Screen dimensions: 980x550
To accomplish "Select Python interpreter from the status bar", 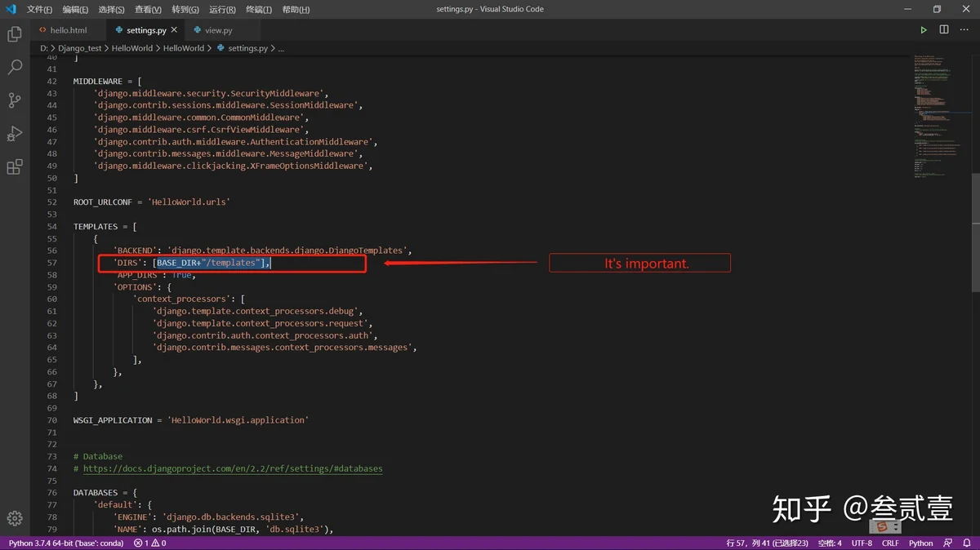I will (66, 543).
